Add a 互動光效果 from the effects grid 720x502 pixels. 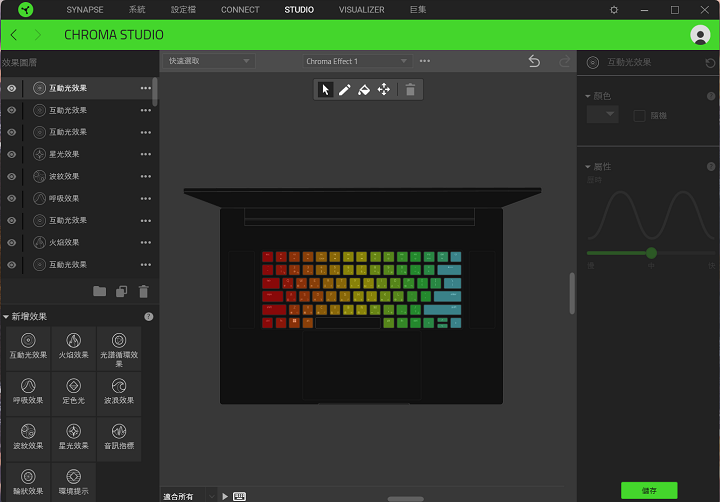28,347
